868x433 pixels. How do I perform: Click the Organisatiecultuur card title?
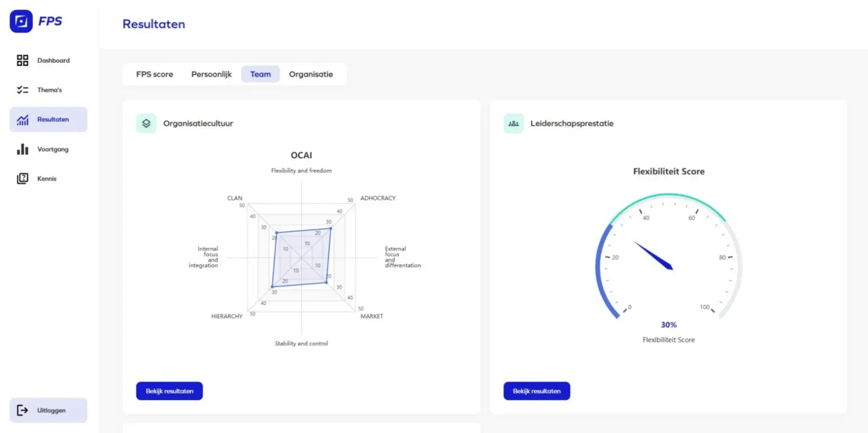[198, 124]
